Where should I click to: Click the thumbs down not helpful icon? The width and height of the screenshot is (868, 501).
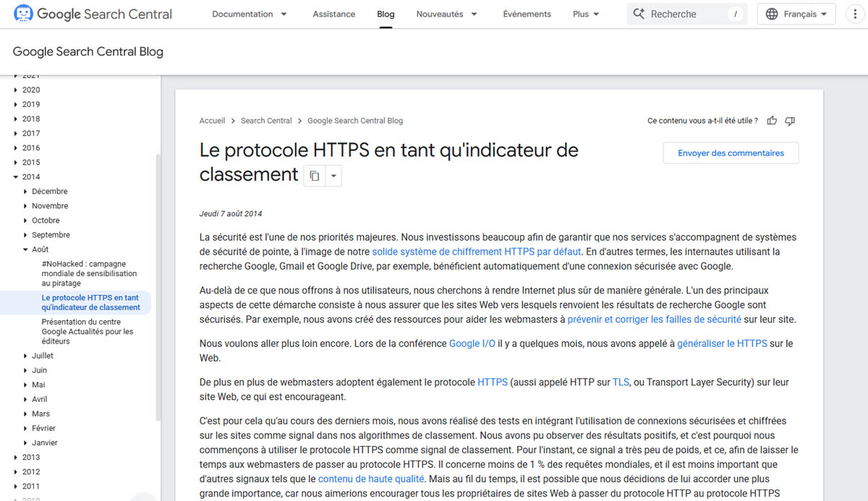point(790,121)
